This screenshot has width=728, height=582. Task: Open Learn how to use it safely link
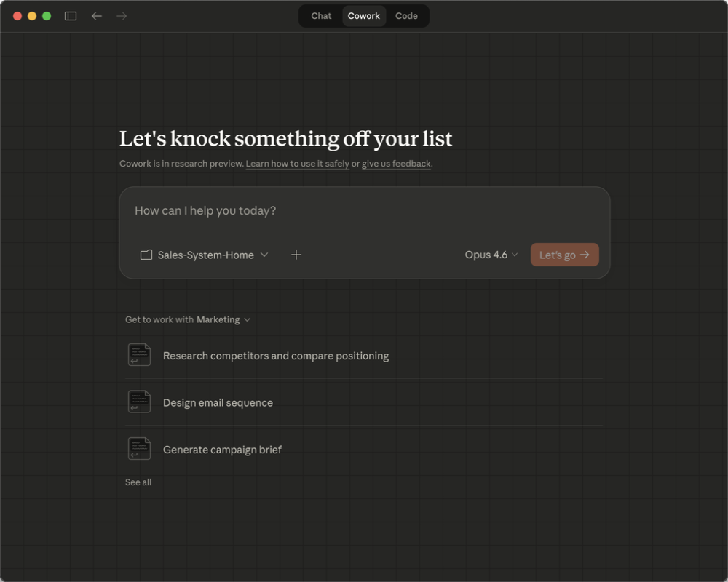pyautogui.click(x=297, y=164)
